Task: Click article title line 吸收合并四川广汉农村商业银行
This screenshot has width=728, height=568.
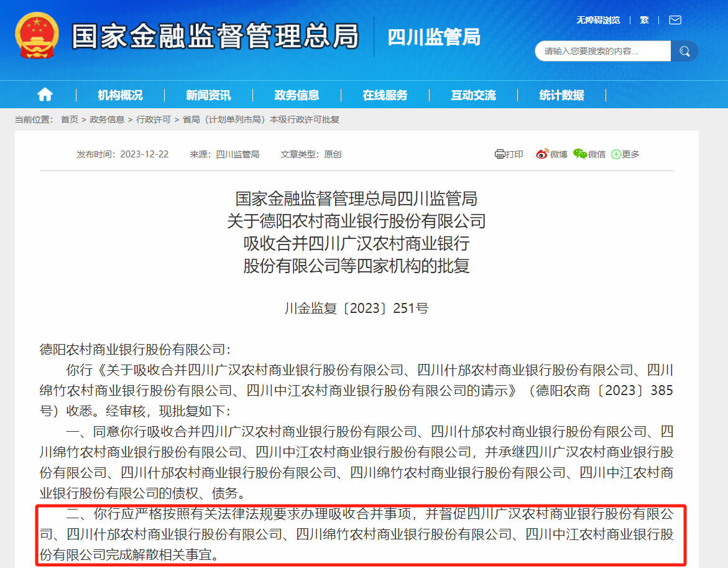Action: click(x=357, y=243)
